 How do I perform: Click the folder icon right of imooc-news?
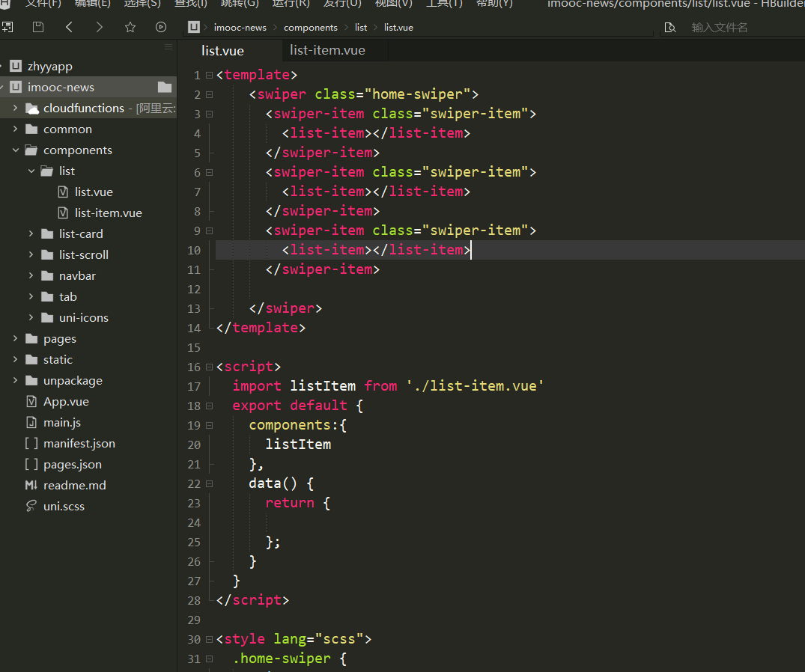point(165,88)
